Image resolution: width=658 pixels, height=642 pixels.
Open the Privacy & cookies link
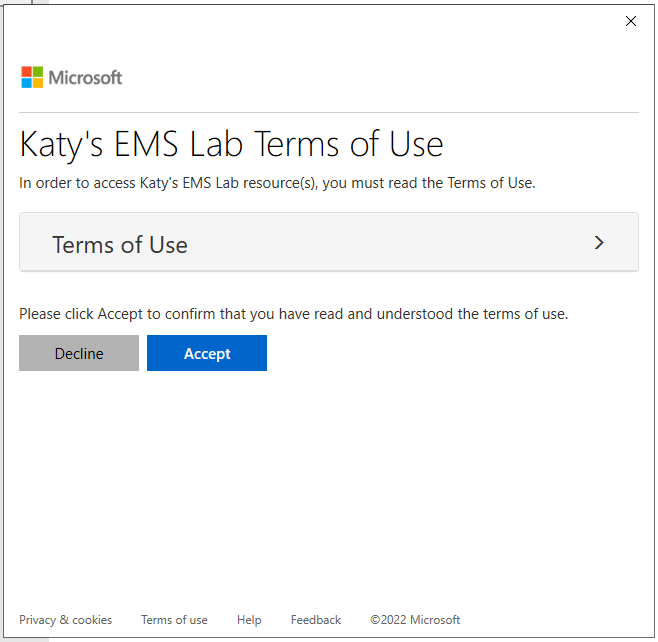[66, 620]
